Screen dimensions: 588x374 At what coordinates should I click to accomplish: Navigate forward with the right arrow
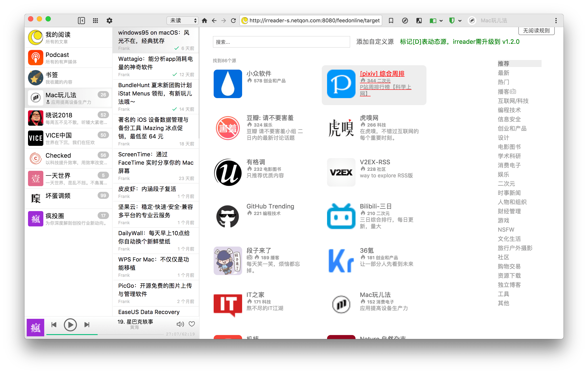pyautogui.click(x=224, y=21)
